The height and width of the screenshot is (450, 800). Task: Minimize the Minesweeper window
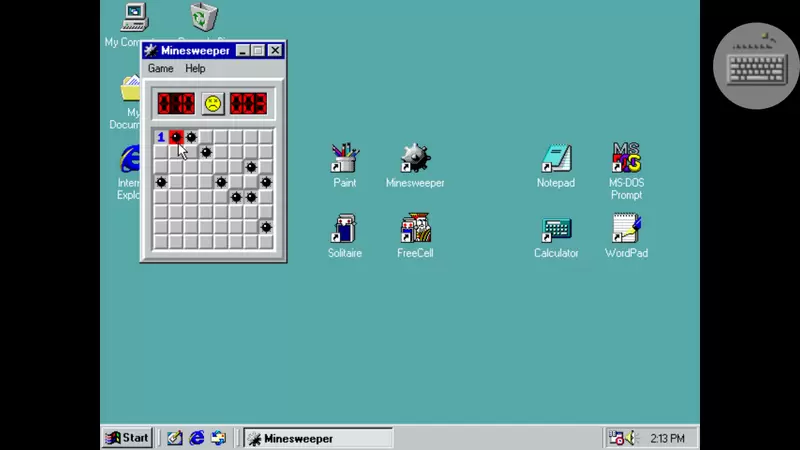[x=242, y=51]
